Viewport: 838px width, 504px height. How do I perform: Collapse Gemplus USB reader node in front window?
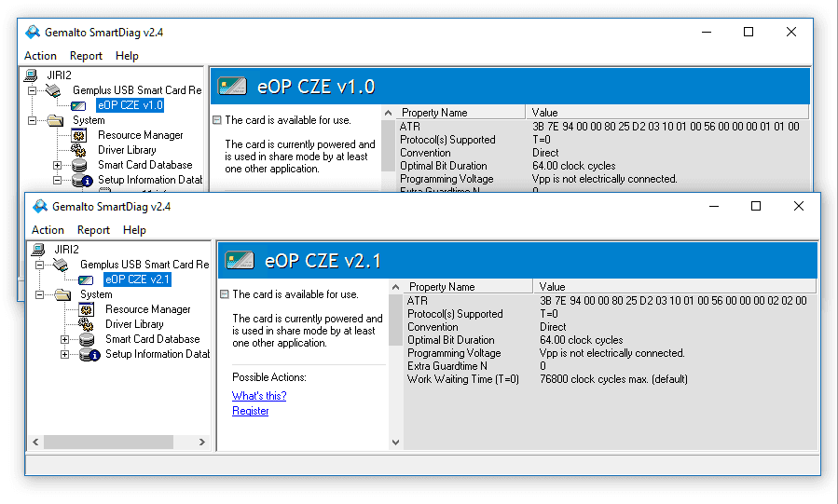pos(39,265)
